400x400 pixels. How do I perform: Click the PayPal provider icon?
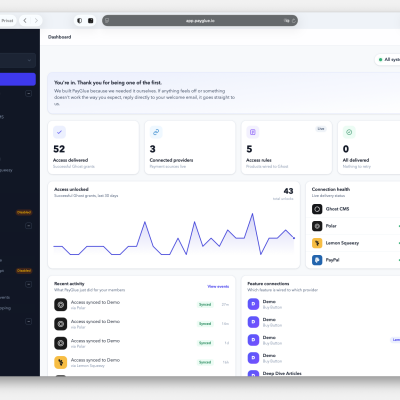317,260
